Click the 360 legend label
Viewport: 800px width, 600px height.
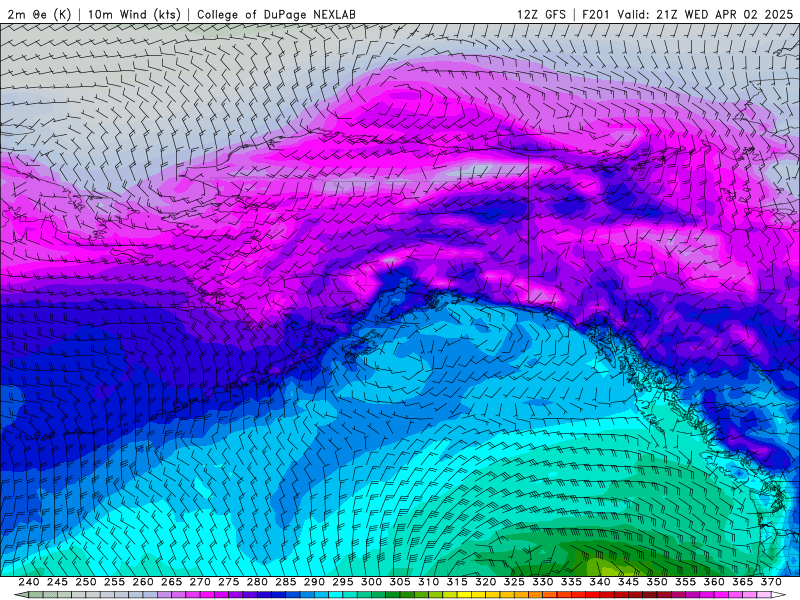(714, 582)
